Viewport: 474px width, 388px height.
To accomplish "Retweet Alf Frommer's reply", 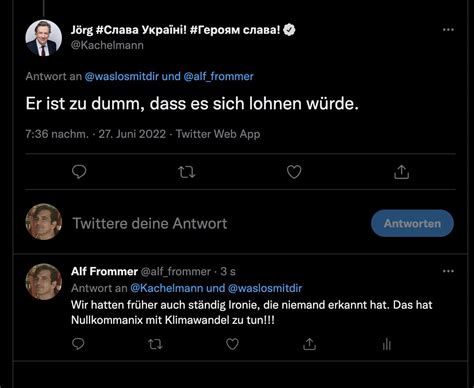I will tap(155, 344).
